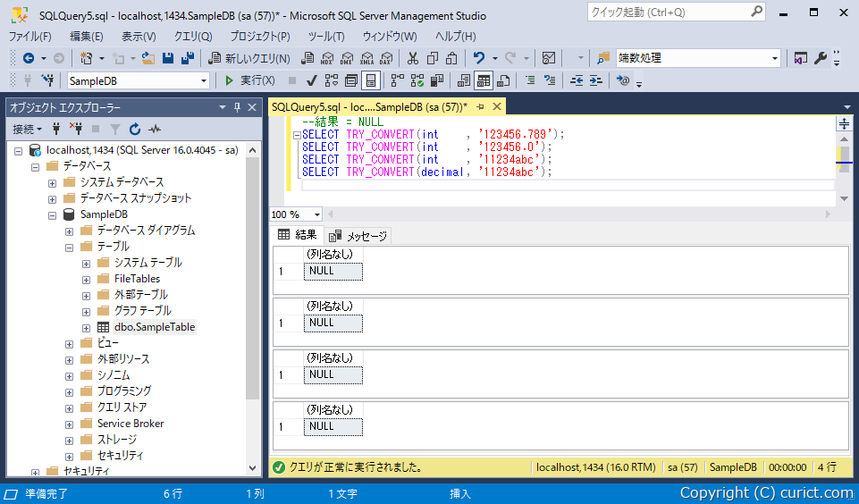Click the Undo arrow icon
Image resolution: width=859 pixels, height=504 pixels.
tap(479, 58)
